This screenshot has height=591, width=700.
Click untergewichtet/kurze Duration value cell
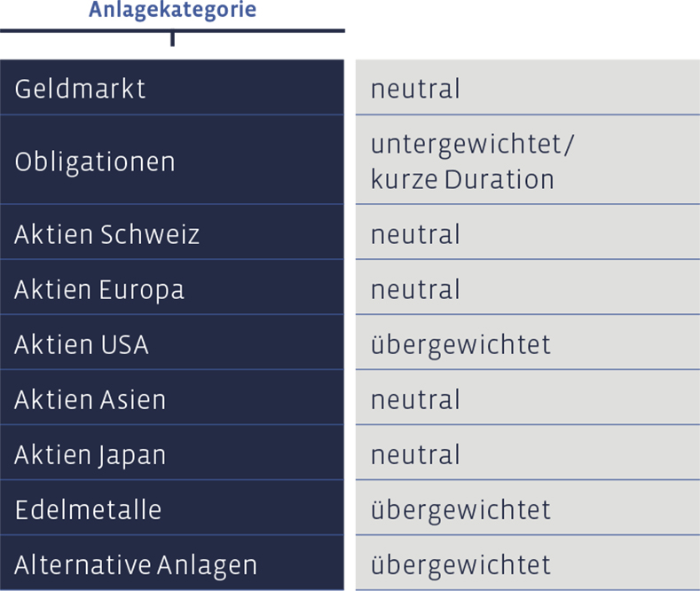point(528,160)
